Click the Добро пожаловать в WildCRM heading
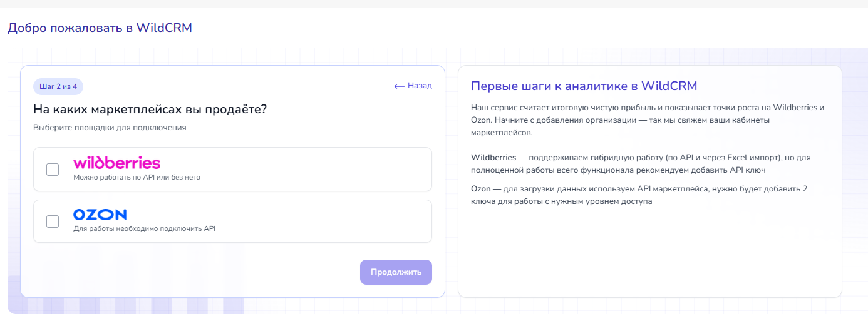Viewport: 868px width, 326px height. (100, 28)
